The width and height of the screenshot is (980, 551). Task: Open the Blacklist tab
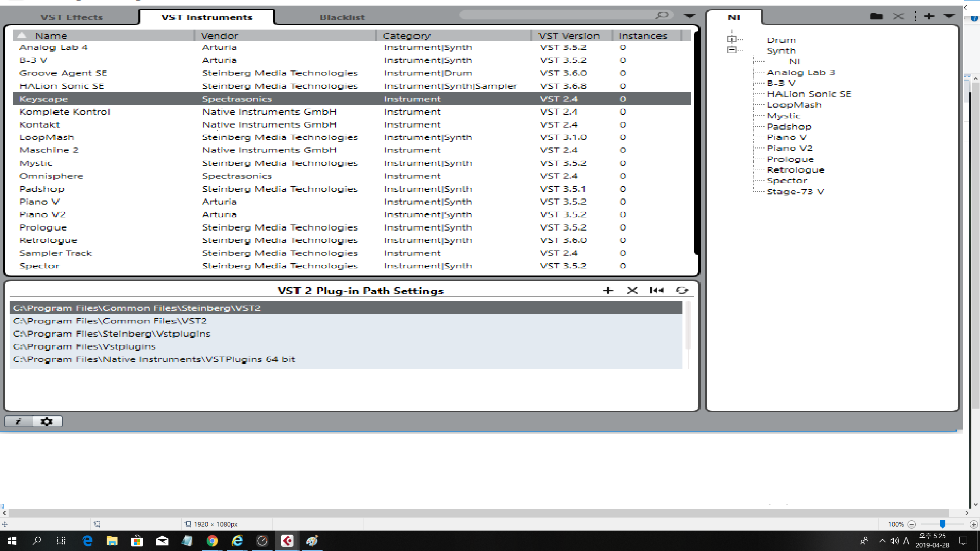click(x=342, y=17)
